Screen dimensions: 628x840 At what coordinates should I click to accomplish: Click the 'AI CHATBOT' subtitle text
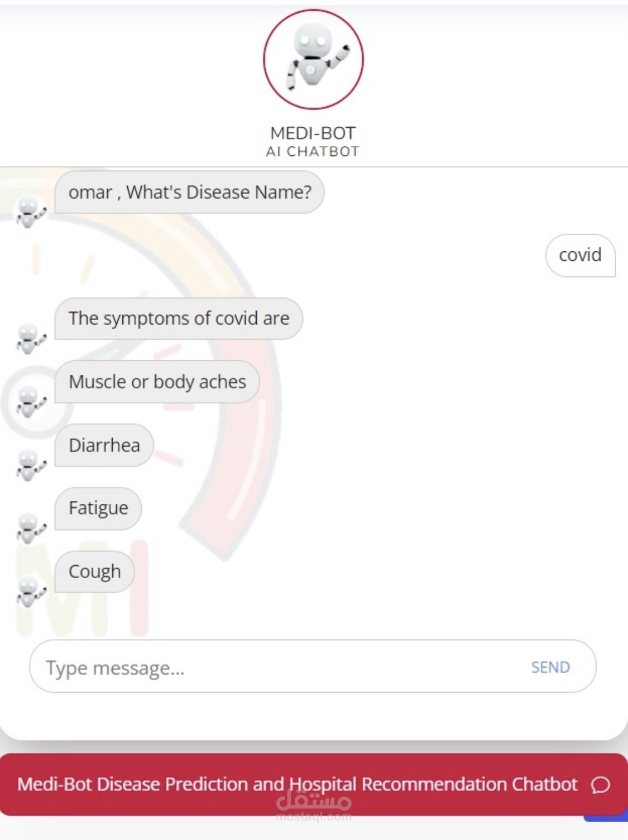(314, 149)
